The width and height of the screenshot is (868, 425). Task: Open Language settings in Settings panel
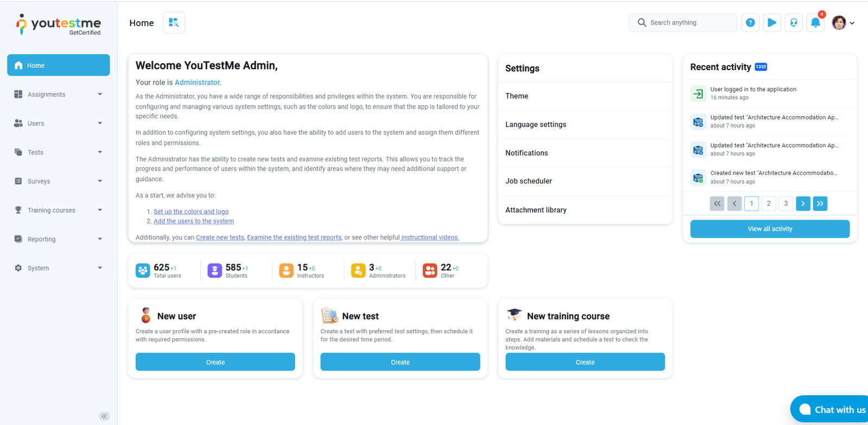tap(536, 125)
